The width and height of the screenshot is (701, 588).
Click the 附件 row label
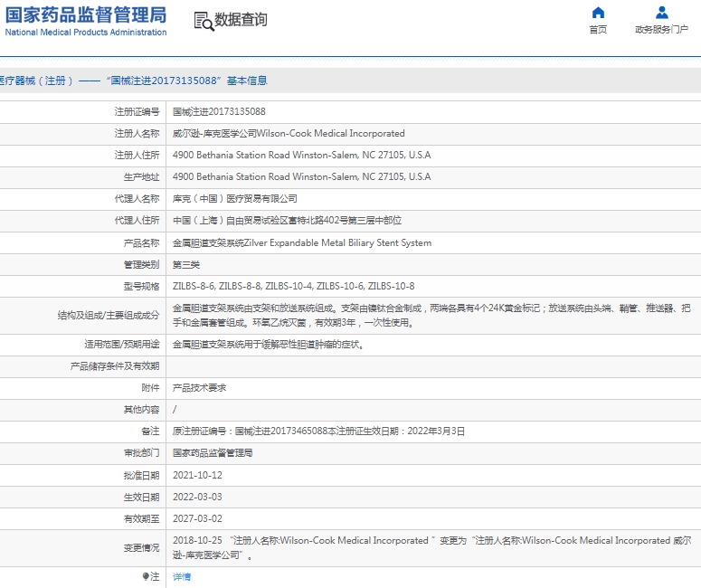click(x=150, y=388)
